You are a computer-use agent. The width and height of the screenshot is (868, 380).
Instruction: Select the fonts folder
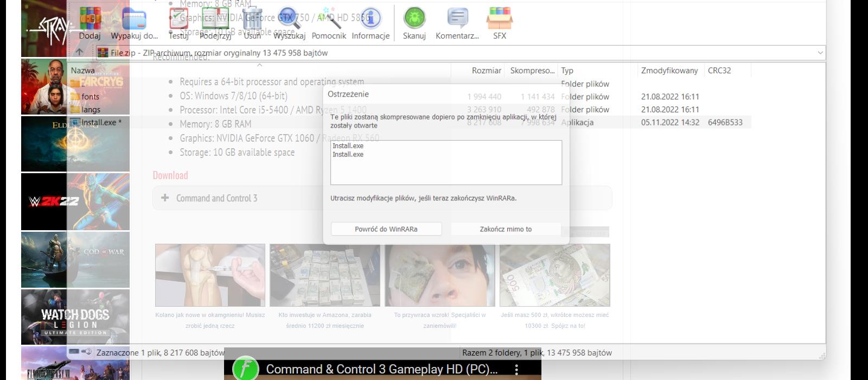click(90, 97)
